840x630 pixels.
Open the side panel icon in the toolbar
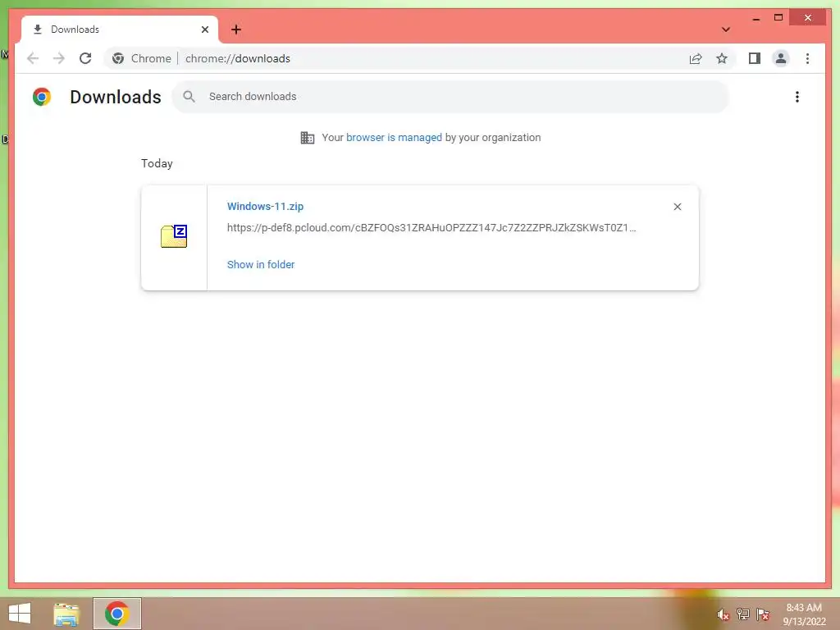pyautogui.click(x=755, y=58)
